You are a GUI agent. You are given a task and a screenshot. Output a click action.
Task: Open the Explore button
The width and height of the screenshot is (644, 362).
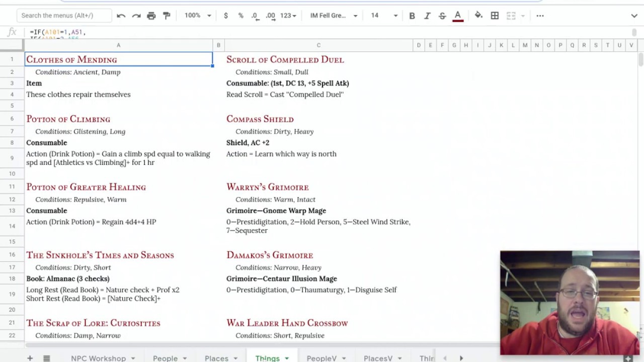click(x=628, y=358)
